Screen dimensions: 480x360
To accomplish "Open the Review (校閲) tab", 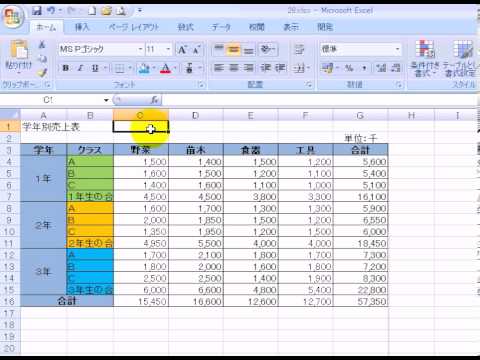I will 257,27.
